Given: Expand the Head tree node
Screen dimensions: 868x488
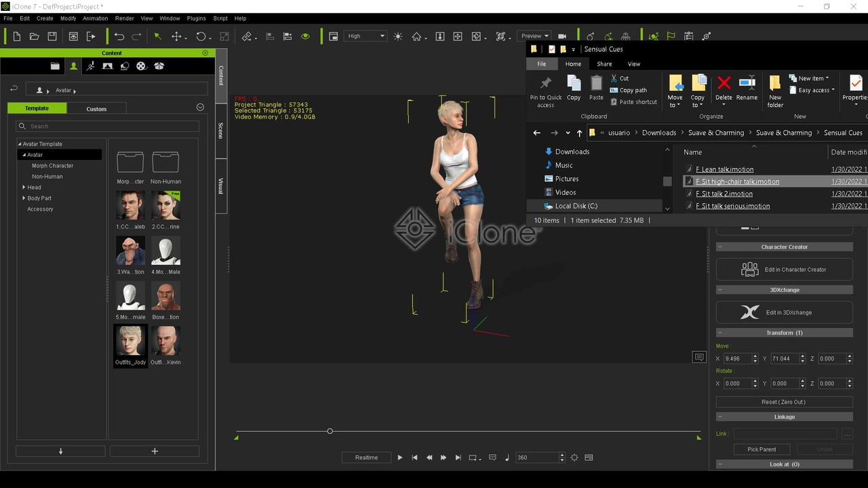Looking at the screenshot, I should tap(24, 187).
